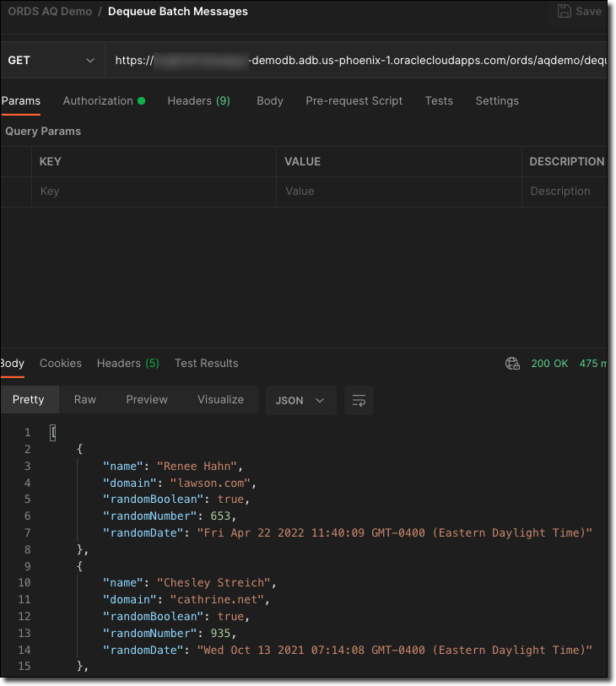Switch response view to Raw
Screen dimensions: 616x686
85,400
